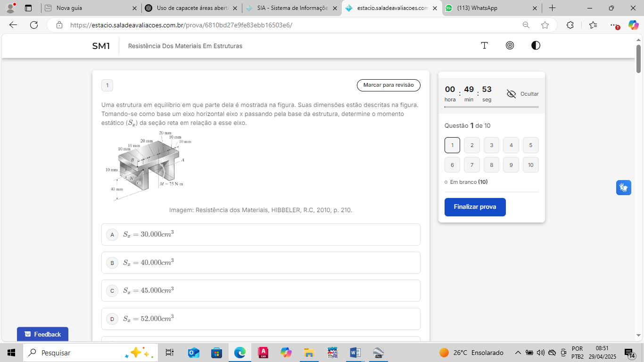Open the Libras accessibility hand widget
644x362 pixels.
pyautogui.click(x=623, y=188)
